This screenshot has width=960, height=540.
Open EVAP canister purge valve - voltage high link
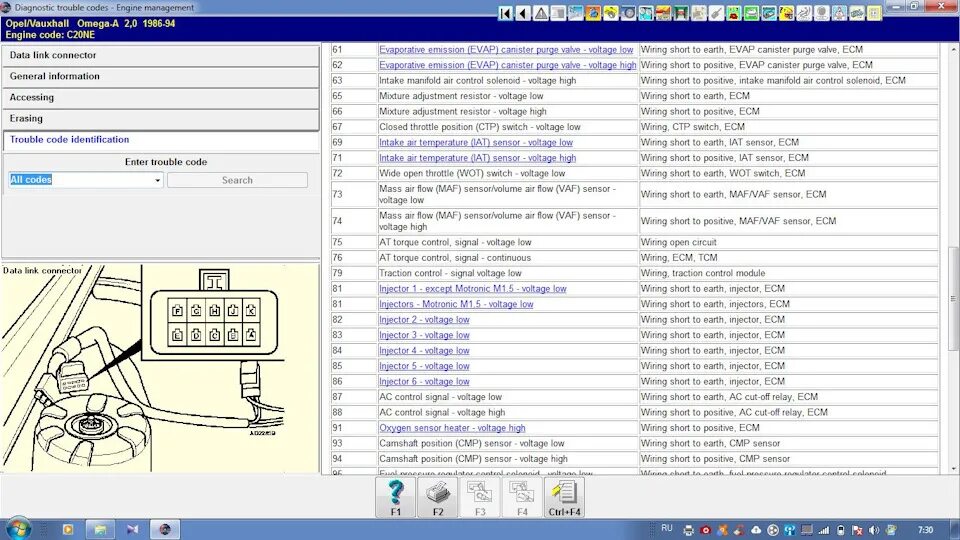(x=508, y=65)
